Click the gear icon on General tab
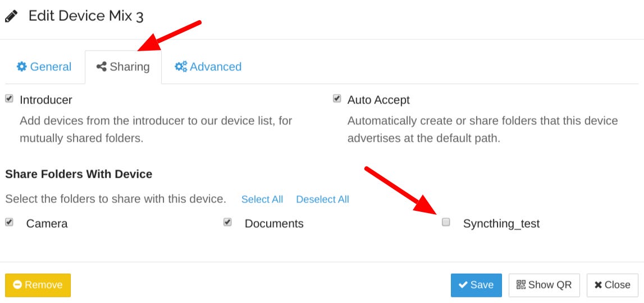644x303 pixels. click(22, 67)
